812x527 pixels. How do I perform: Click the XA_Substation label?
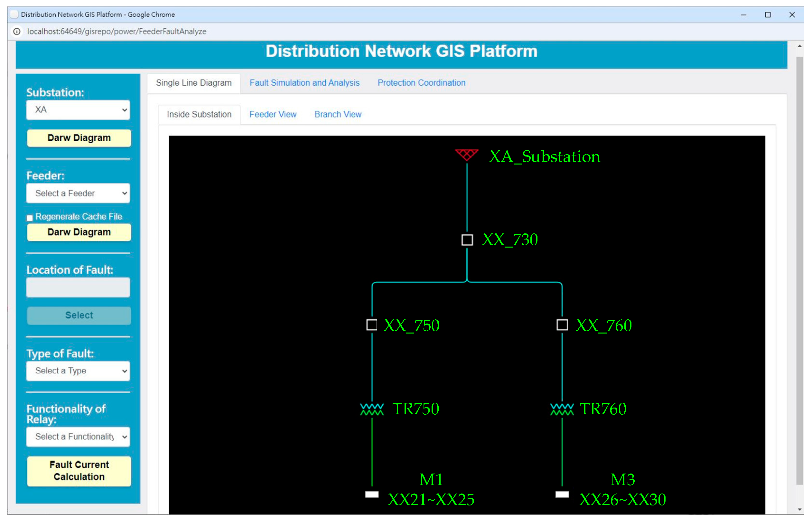point(545,157)
